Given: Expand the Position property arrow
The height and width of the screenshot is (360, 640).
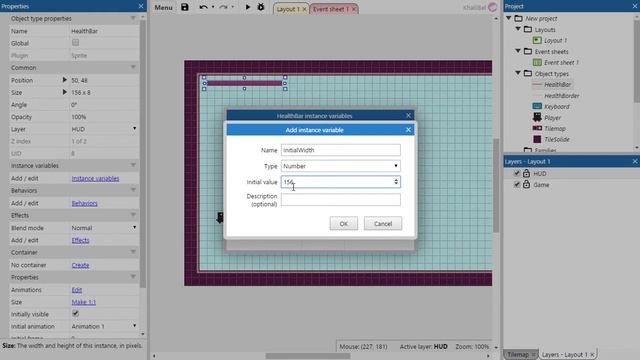Looking at the screenshot, I should 64,80.
